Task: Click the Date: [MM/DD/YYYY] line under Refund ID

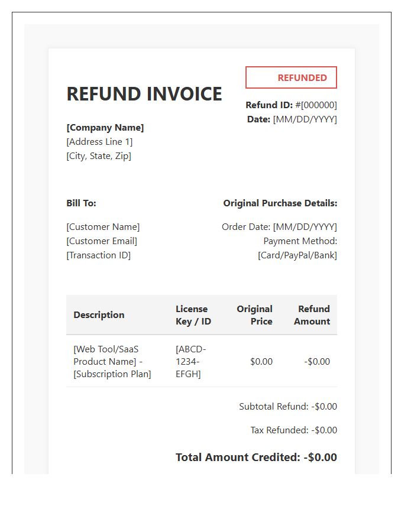Action: point(292,119)
